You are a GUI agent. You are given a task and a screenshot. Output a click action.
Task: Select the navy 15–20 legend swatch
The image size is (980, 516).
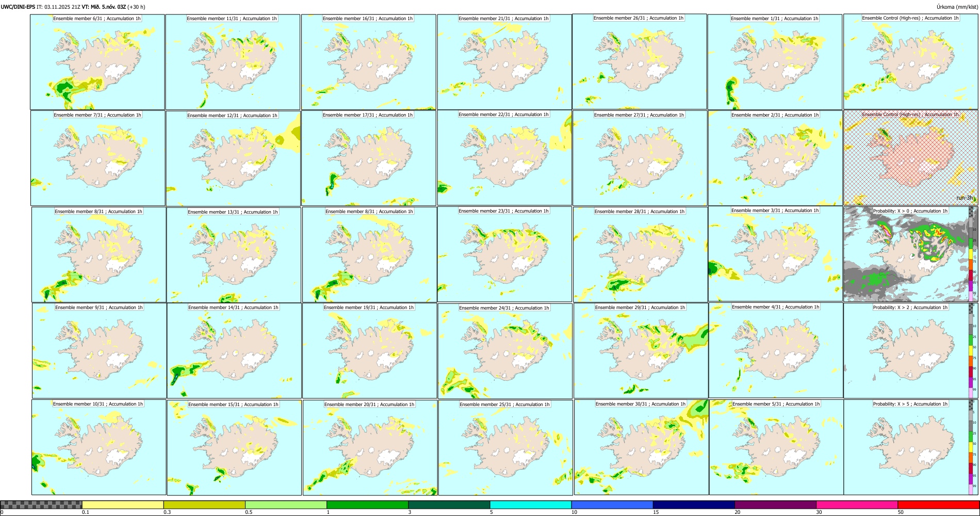694,505
